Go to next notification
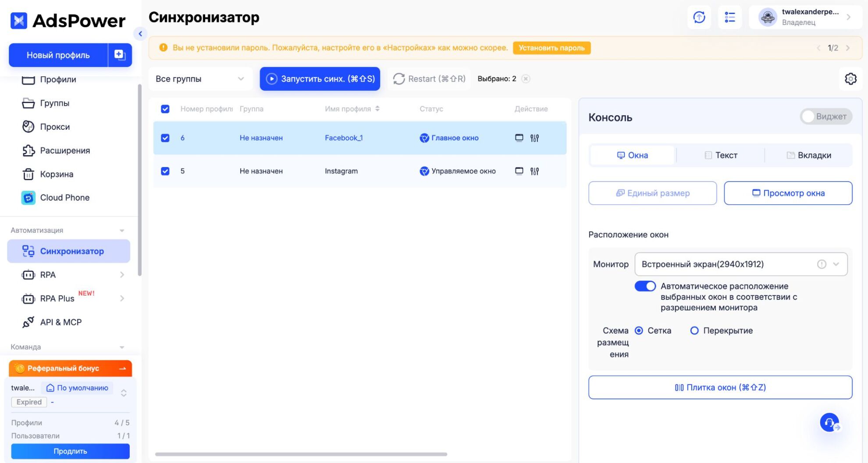868x463 pixels. coord(848,48)
